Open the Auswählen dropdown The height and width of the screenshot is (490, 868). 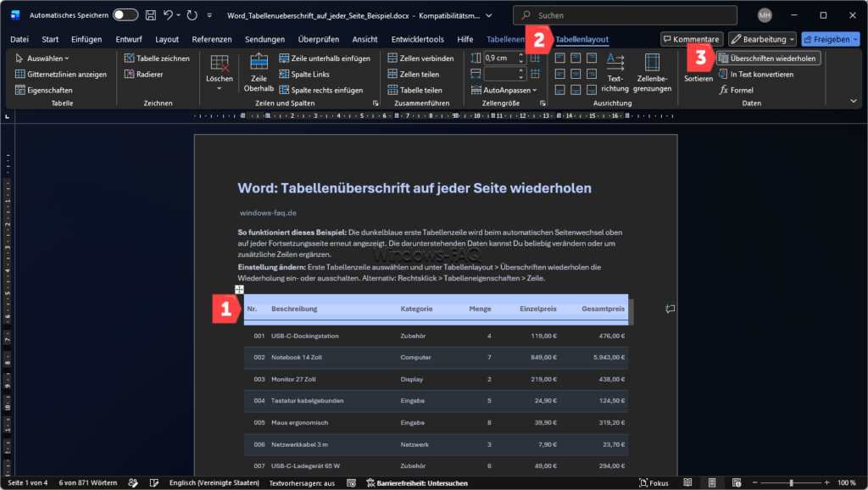(42, 58)
